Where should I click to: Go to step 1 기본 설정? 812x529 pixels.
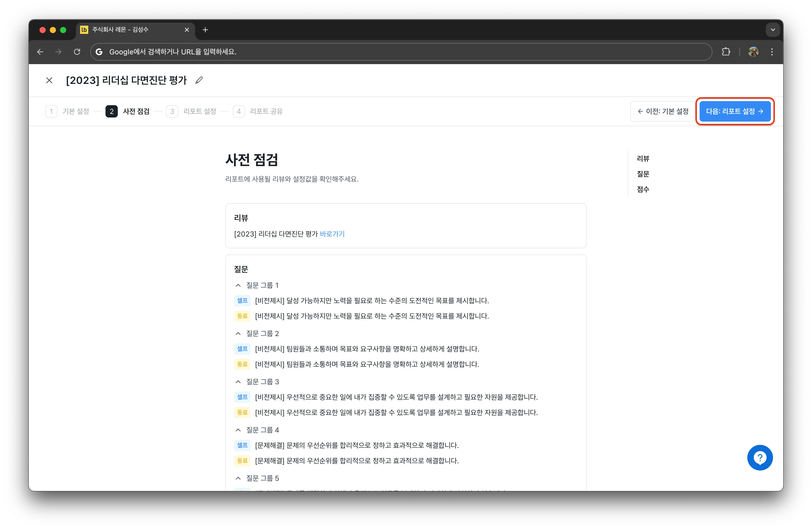click(67, 111)
